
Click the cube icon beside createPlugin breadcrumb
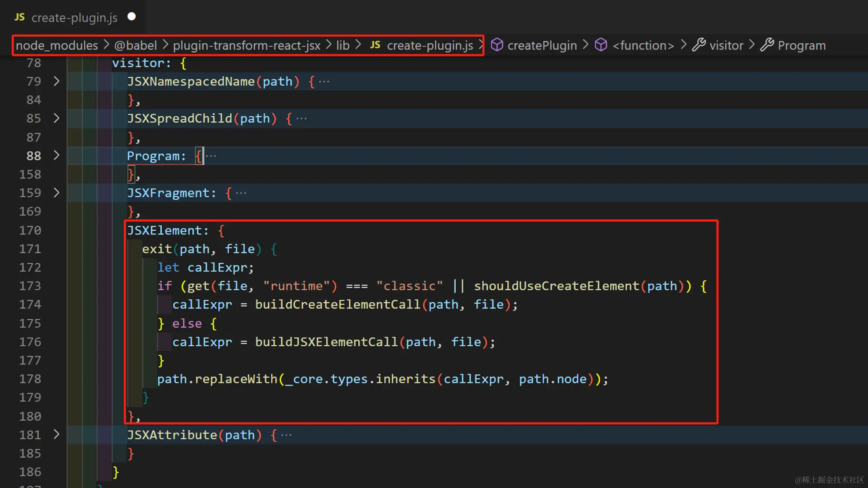[497, 45]
